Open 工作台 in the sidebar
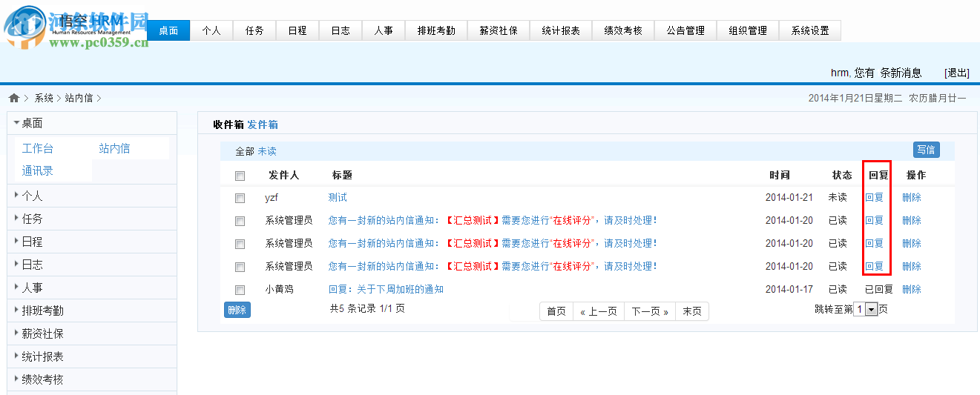980x395 pixels. coord(38,148)
